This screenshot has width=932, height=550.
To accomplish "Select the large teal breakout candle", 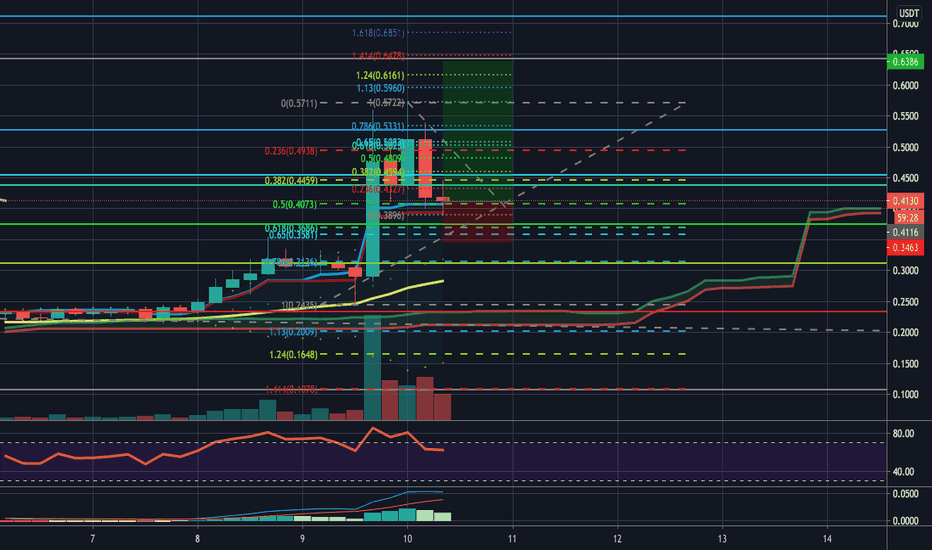I will (373, 219).
